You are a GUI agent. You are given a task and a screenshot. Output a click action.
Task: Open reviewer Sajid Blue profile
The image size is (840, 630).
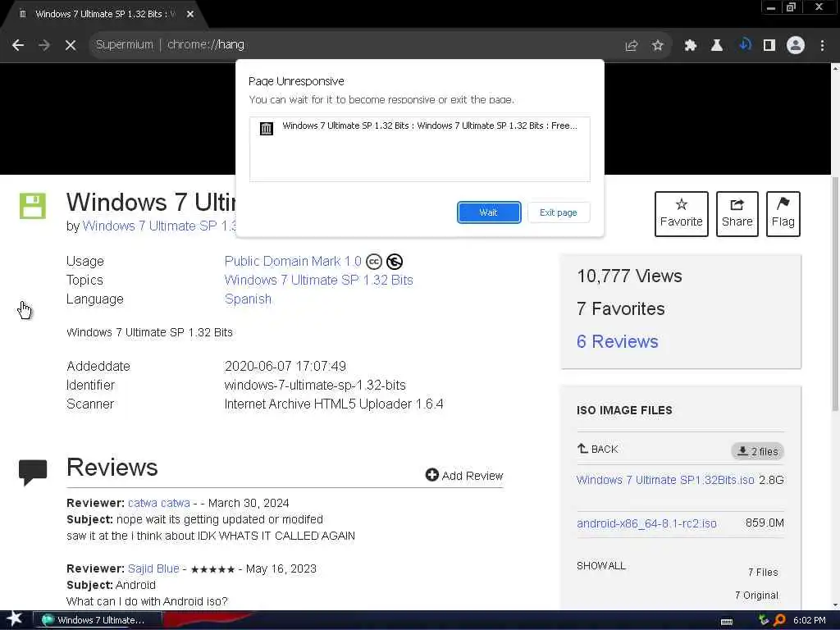pos(153,568)
